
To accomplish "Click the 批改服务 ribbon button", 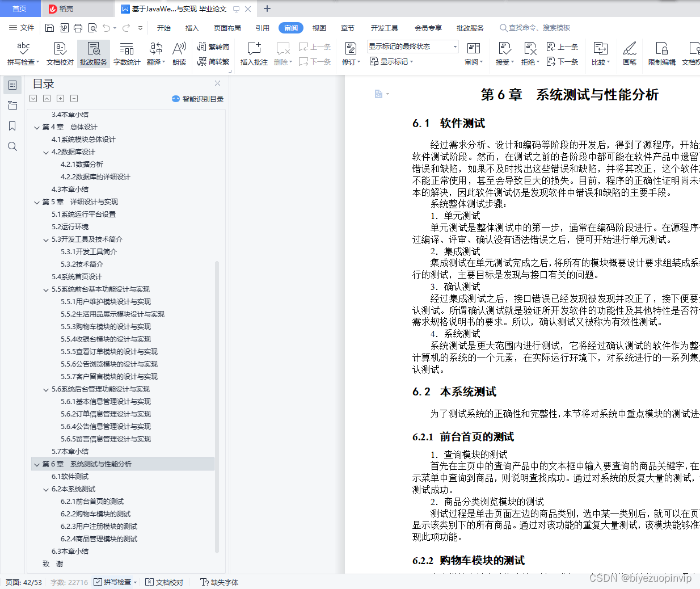I will coord(94,54).
